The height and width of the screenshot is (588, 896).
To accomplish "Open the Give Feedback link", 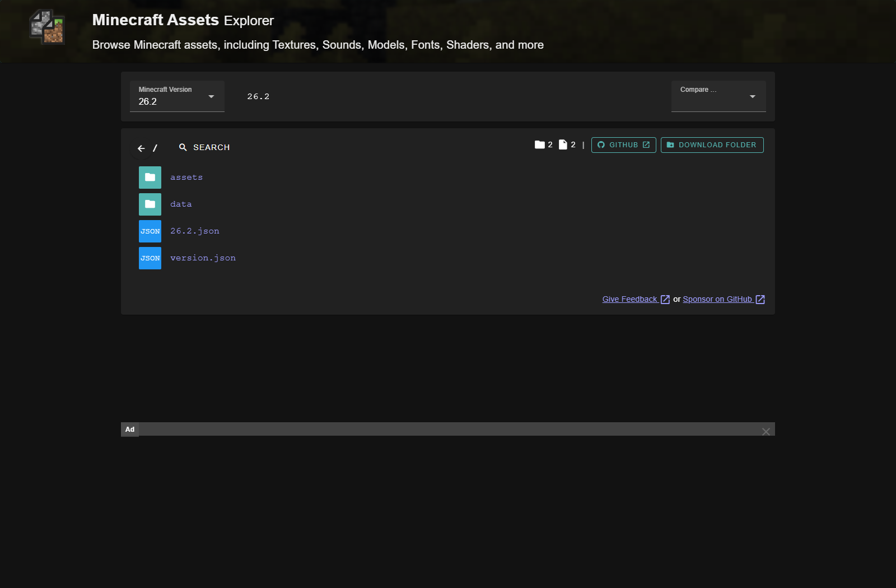I will pos(636,299).
